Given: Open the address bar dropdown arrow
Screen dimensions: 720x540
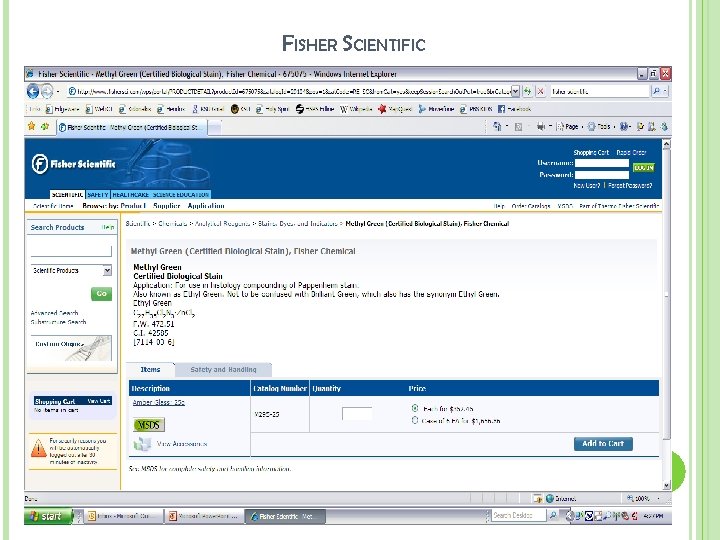Looking at the screenshot, I should tap(516, 91).
